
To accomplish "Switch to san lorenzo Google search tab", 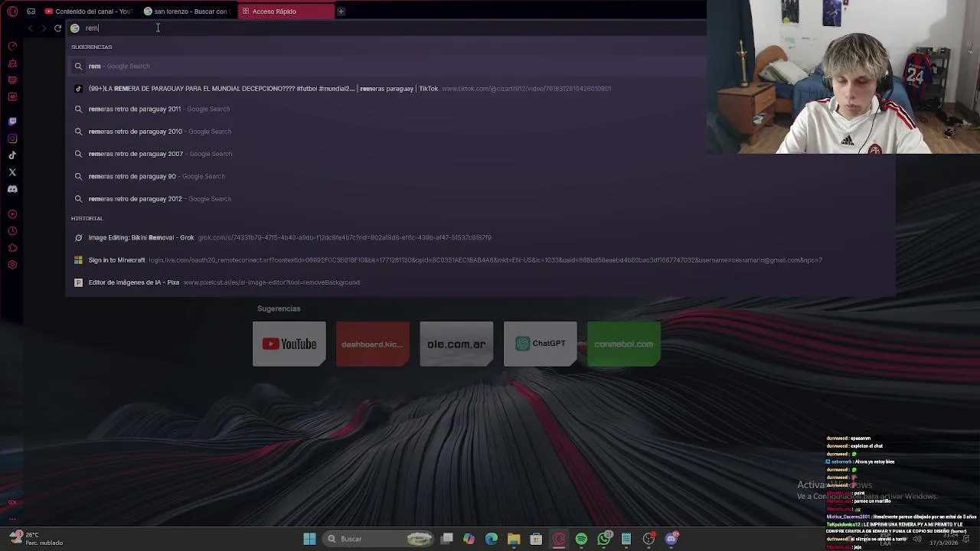I will point(186,11).
